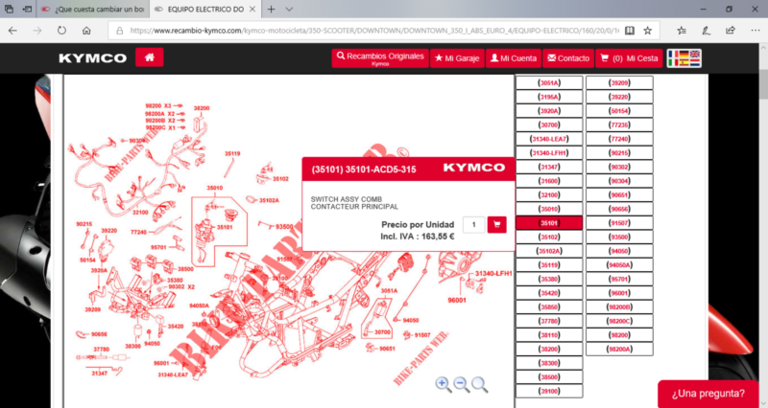Open the Recambios Originales search menu
Image resolution: width=768 pixels, height=408 pixels.
point(378,58)
